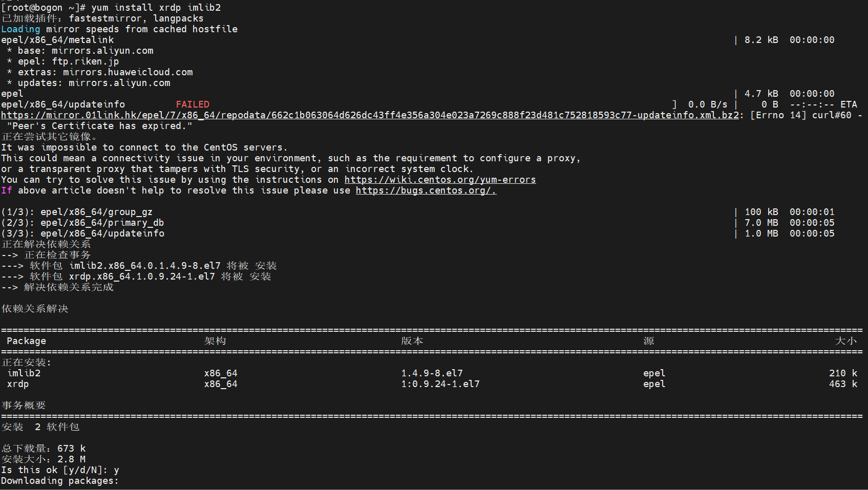Open the bugs.centos.org link
868x490 pixels.
pyautogui.click(x=426, y=190)
